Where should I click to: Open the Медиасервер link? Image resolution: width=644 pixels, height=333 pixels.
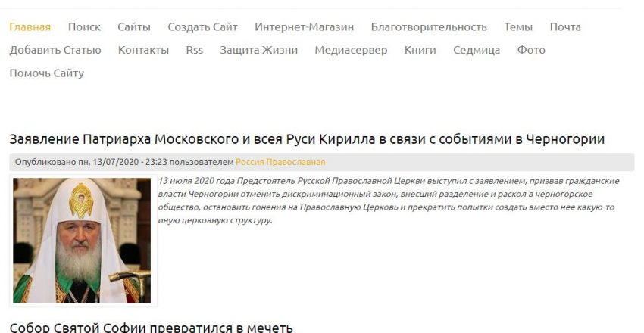[x=351, y=50]
